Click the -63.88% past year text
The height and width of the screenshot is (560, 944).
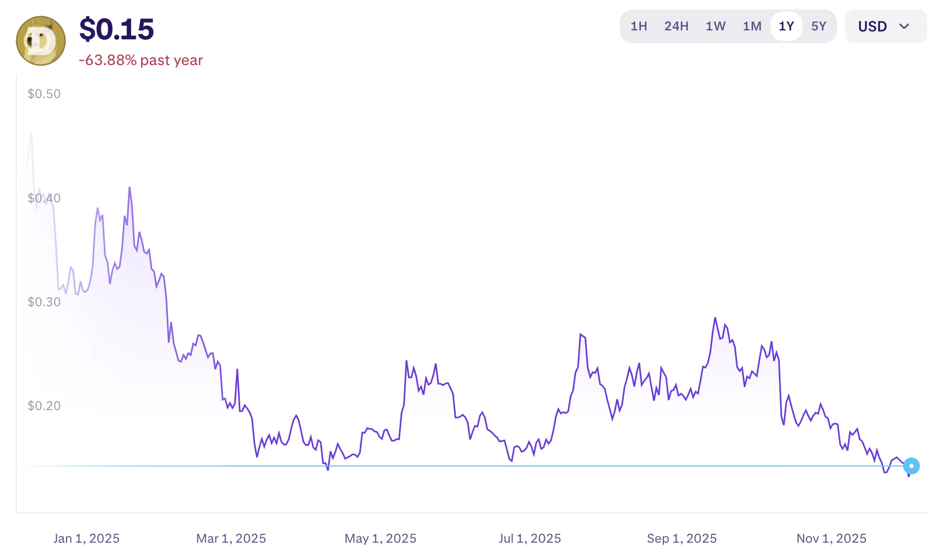point(140,60)
